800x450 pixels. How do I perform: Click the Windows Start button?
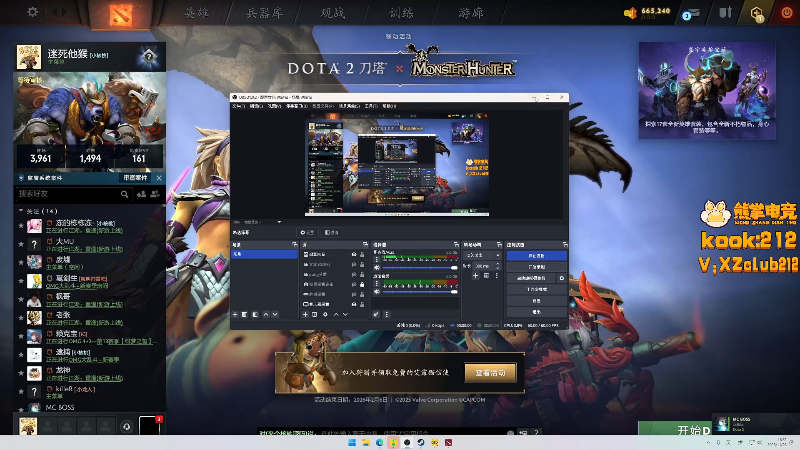pos(352,442)
